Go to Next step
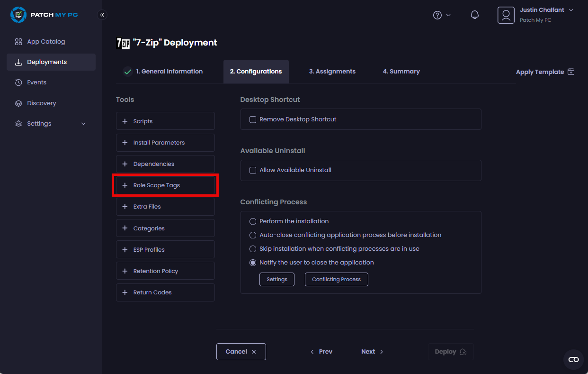The image size is (588, 374). tap(372, 352)
